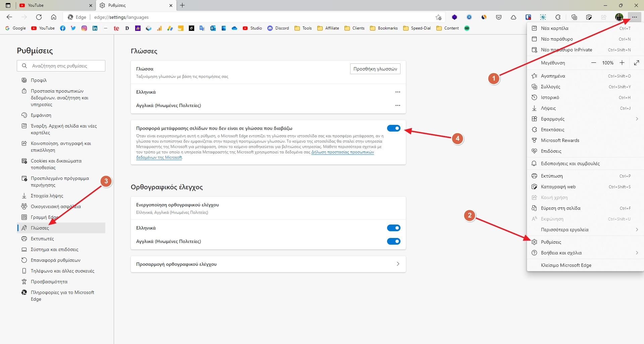Go to the home page icon
644x344 pixels.
[54, 17]
